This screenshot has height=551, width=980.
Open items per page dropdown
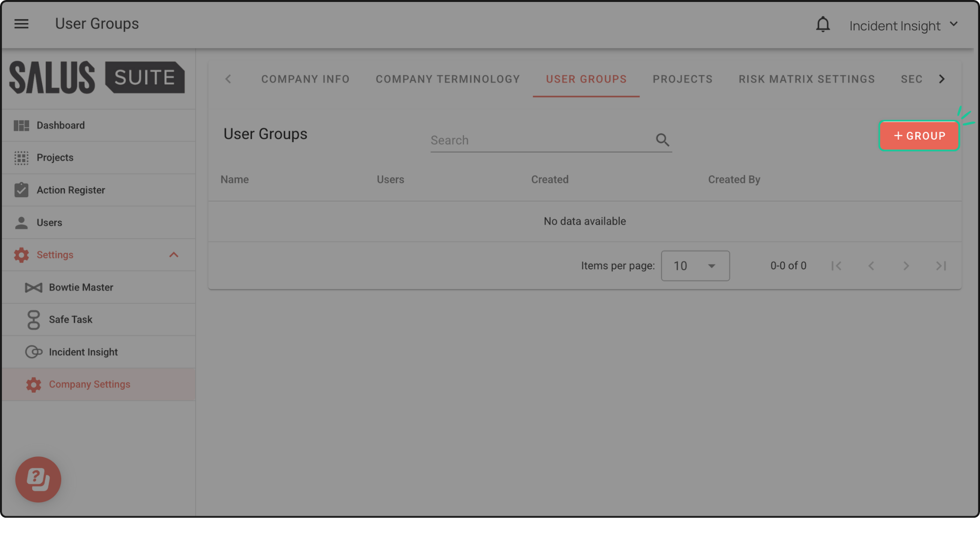click(x=695, y=266)
